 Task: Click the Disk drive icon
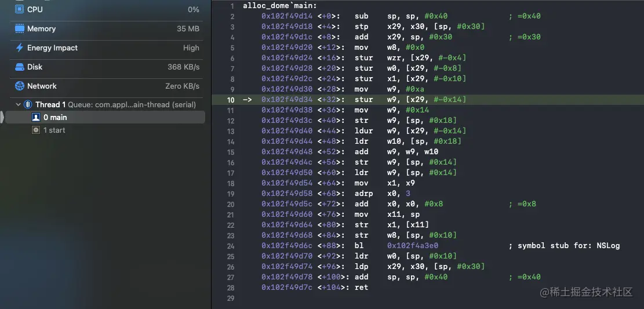19,67
